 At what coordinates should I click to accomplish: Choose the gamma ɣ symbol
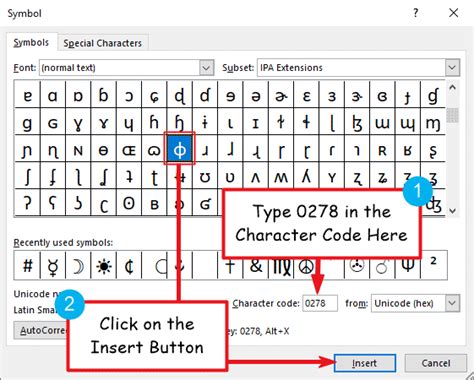[x=78, y=123]
